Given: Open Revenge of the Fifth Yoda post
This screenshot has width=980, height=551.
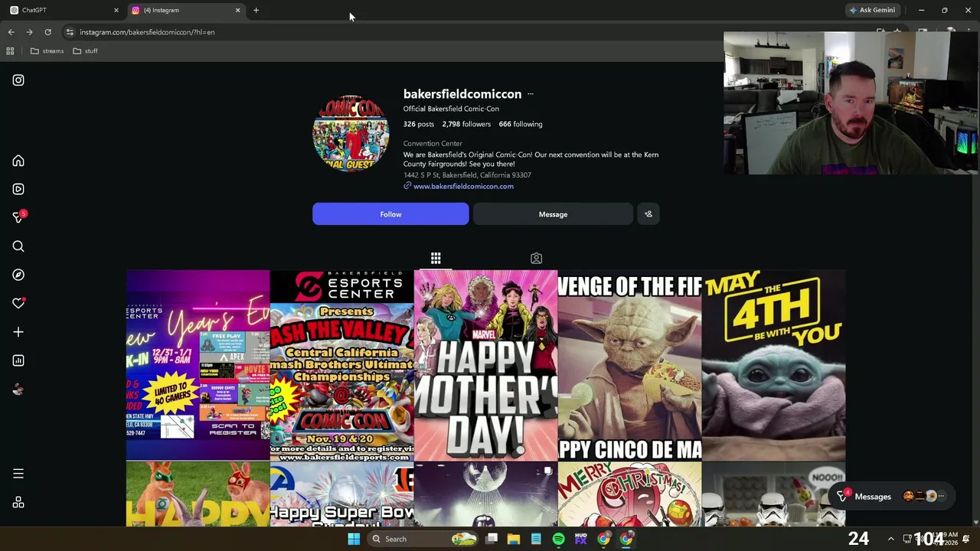Looking at the screenshot, I should [629, 365].
